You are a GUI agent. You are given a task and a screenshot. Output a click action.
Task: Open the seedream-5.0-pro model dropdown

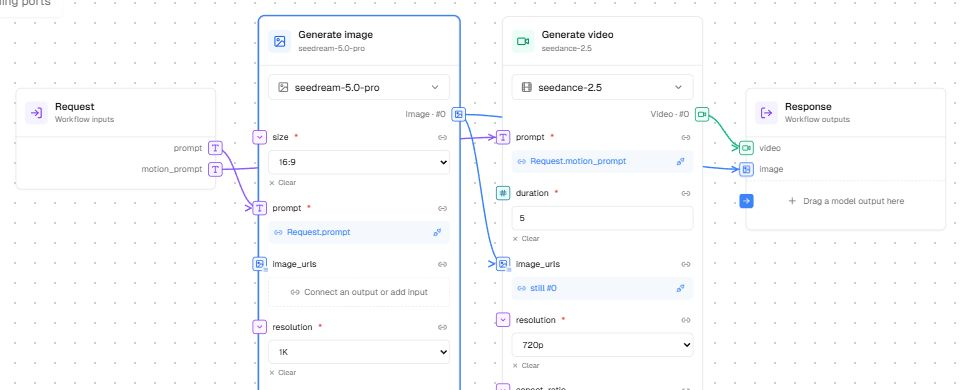(359, 87)
